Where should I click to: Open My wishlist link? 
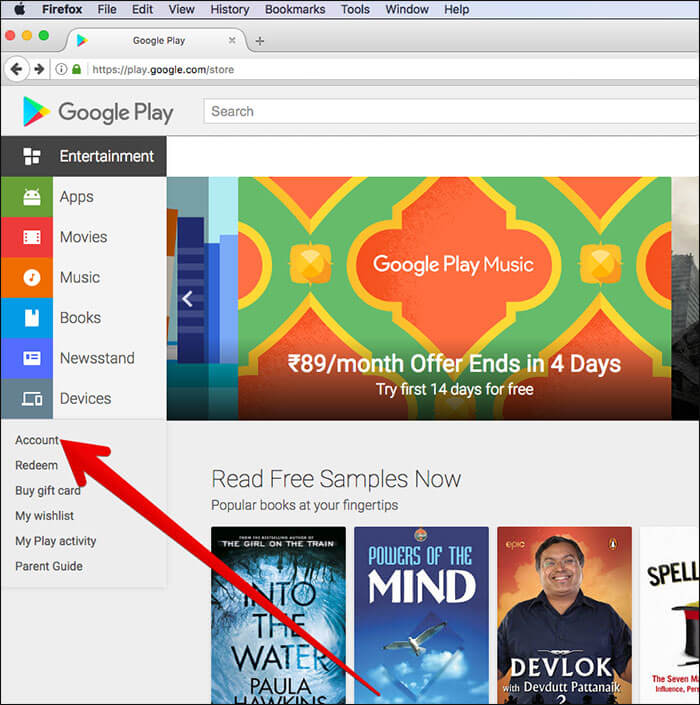[x=44, y=515]
